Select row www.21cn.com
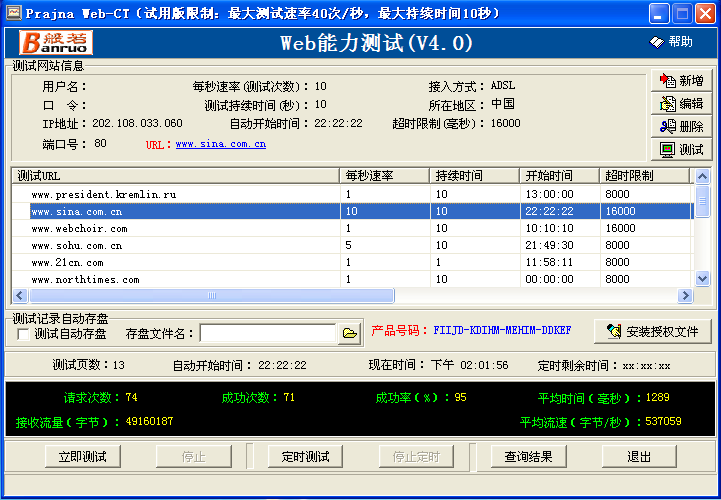721x500 pixels. pyautogui.click(x=352, y=262)
